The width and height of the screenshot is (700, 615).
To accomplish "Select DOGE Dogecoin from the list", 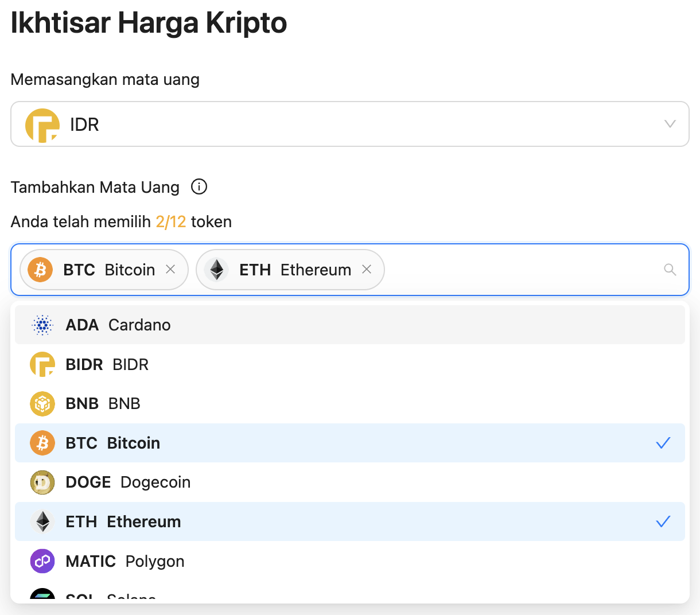I will 350,482.
